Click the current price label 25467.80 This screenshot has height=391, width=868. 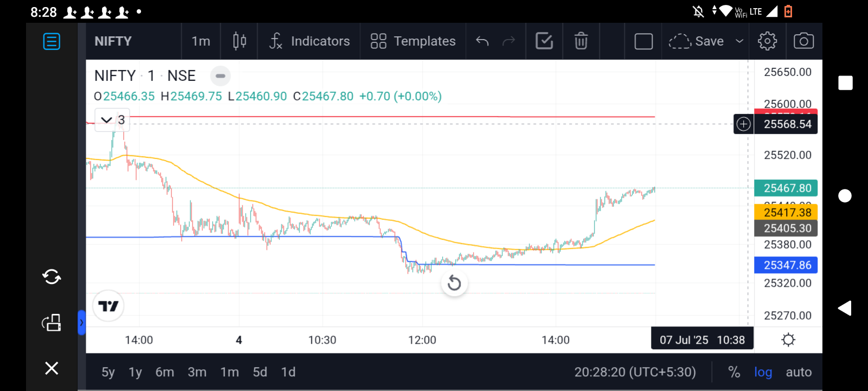point(787,188)
